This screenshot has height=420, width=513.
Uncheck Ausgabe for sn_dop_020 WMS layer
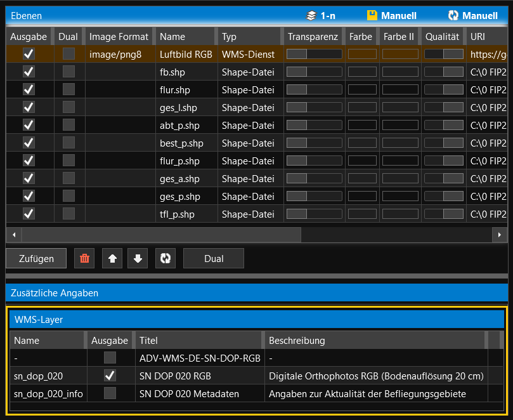[110, 376]
